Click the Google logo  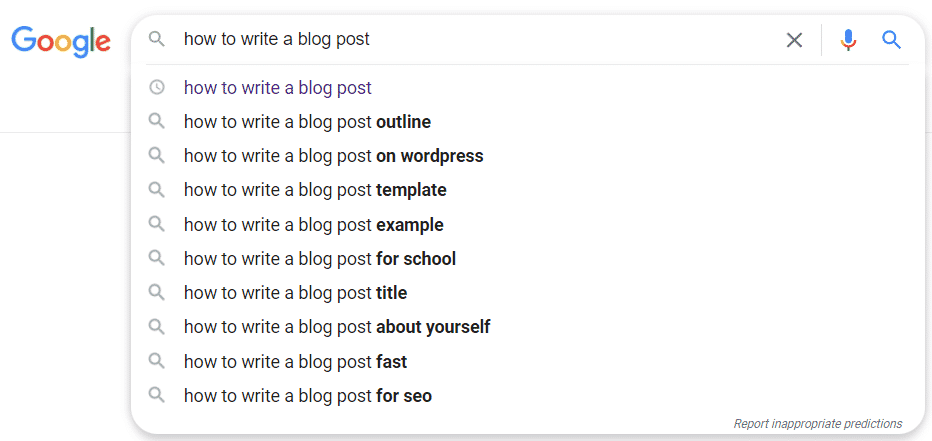pos(61,41)
